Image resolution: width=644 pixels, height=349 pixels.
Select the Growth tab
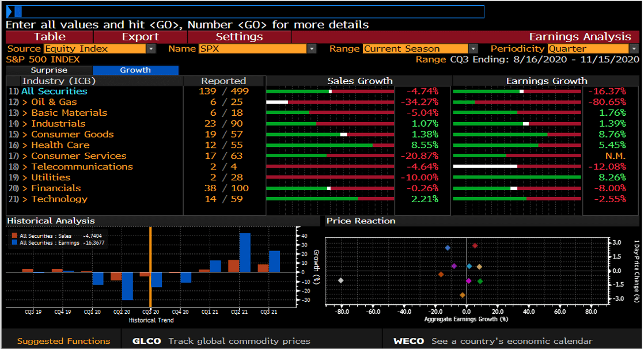click(x=135, y=70)
